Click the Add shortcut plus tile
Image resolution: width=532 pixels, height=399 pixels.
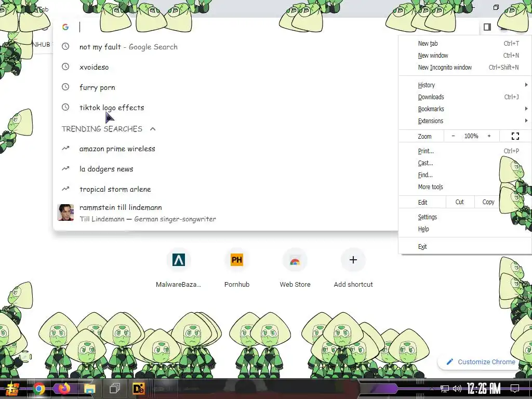(x=353, y=268)
